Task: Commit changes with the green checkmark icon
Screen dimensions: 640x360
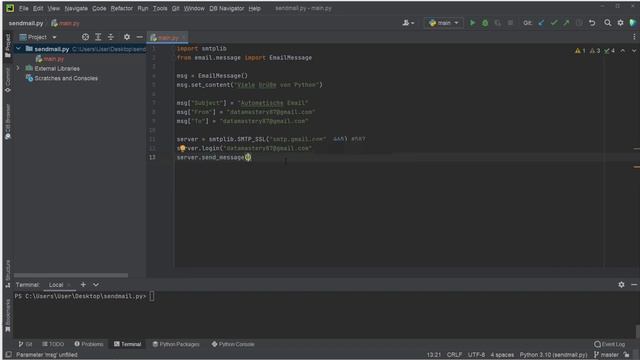Action: click(554, 23)
